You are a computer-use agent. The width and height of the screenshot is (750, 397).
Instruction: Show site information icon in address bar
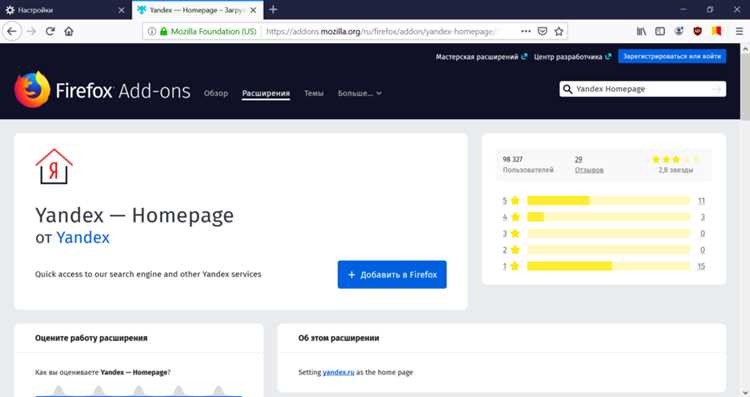pyautogui.click(x=152, y=32)
